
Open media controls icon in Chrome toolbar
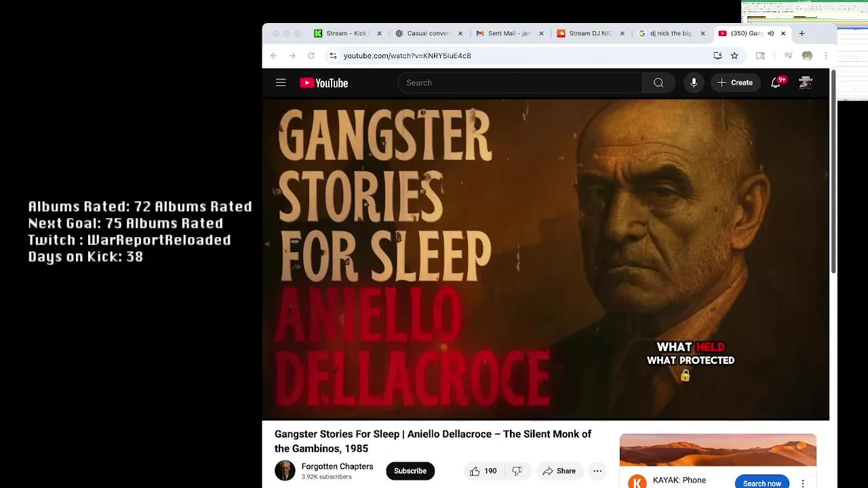788,56
